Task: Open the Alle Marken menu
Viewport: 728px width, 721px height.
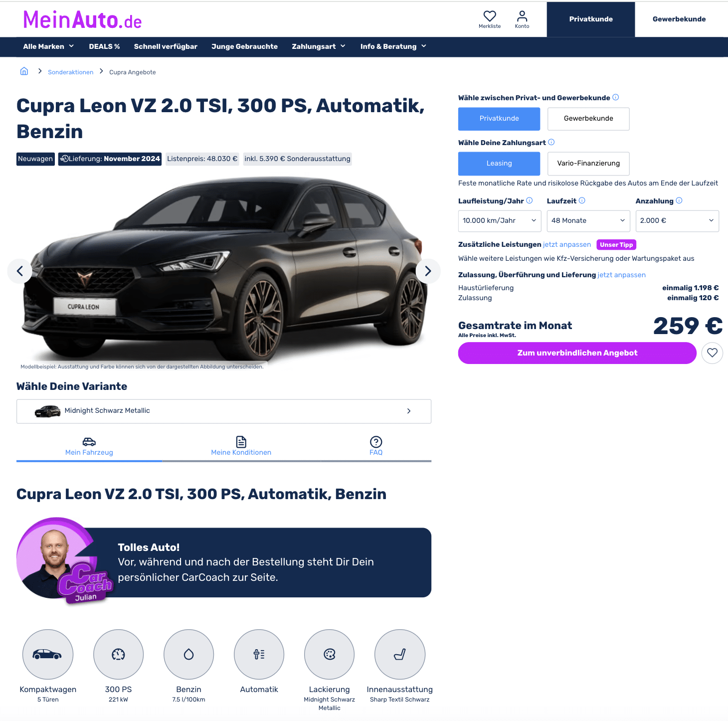Action: [x=48, y=46]
